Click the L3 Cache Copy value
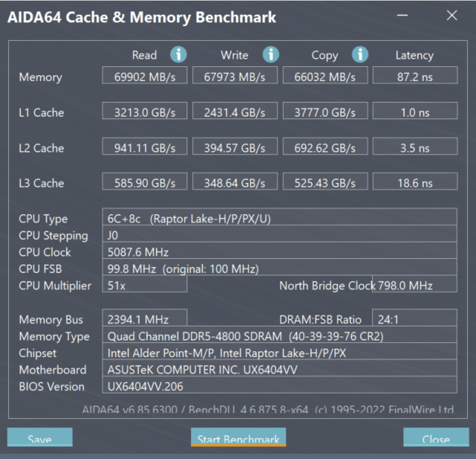This screenshot has width=476, height=459. [327, 183]
